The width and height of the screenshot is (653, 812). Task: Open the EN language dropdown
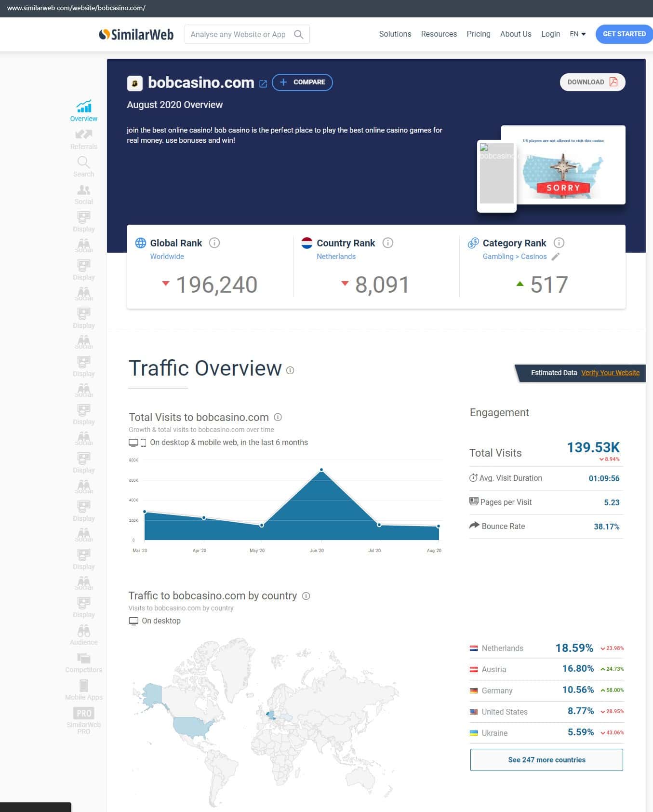[x=578, y=34]
